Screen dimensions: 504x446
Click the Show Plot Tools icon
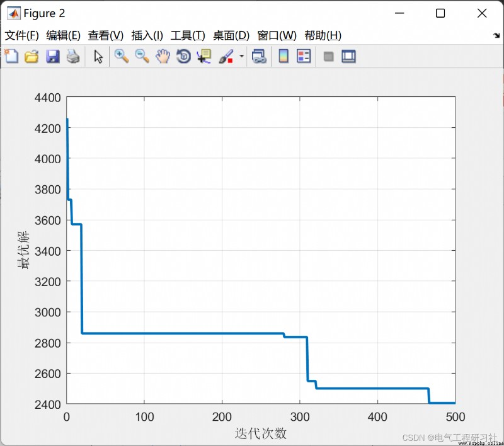349,56
